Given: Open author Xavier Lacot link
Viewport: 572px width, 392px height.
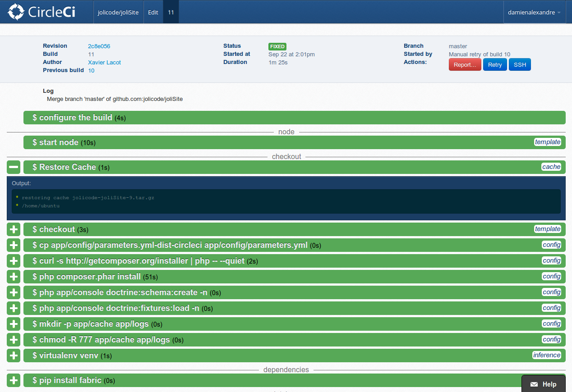Looking at the screenshot, I should click(x=104, y=62).
